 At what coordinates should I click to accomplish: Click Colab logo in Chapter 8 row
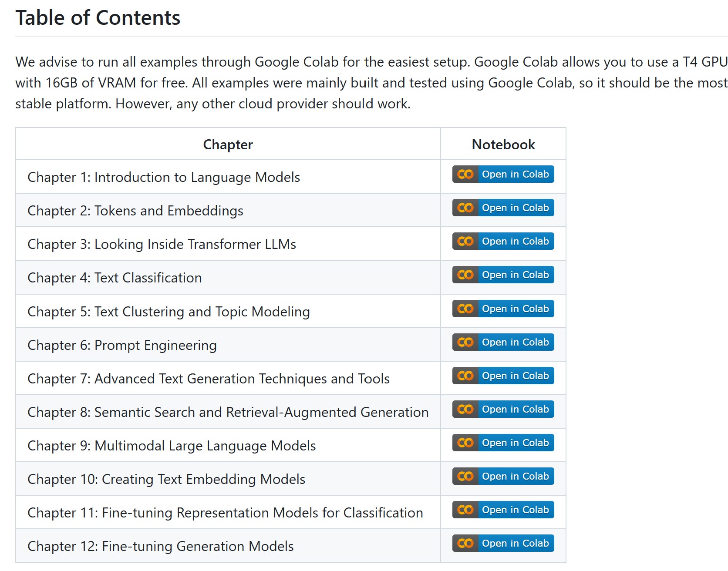point(465,410)
